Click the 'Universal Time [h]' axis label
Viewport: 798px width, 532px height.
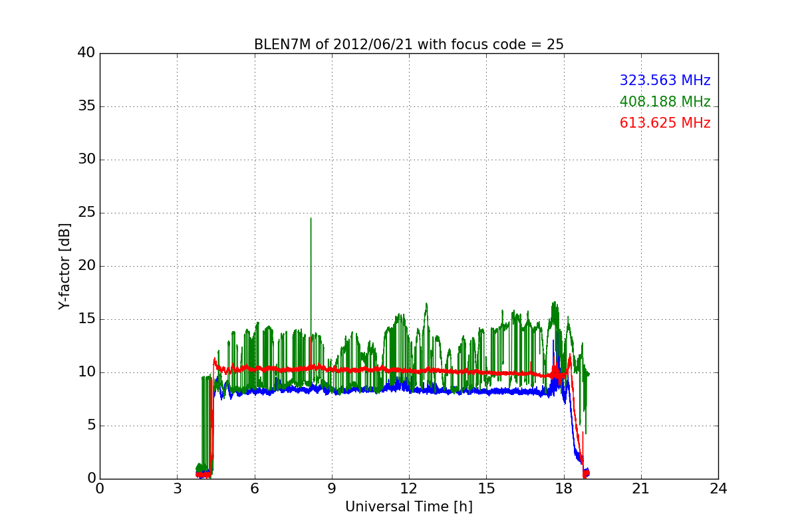click(x=409, y=507)
